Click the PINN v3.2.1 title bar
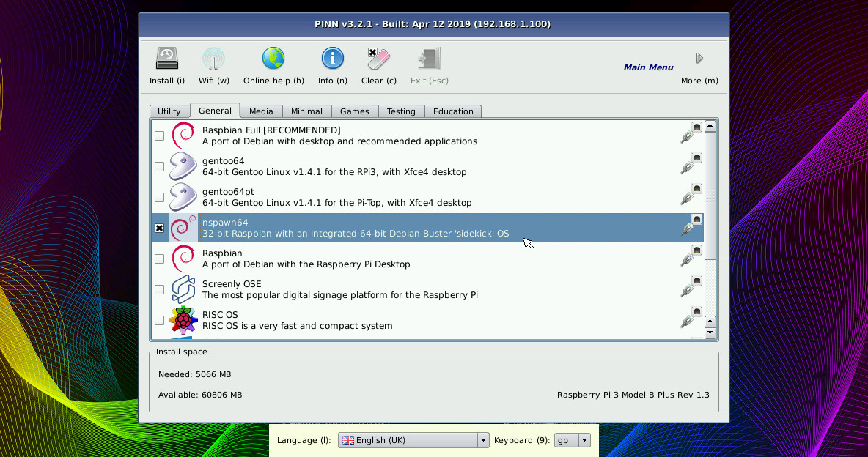This screenshot has height=457, width=868. point(433,24)
